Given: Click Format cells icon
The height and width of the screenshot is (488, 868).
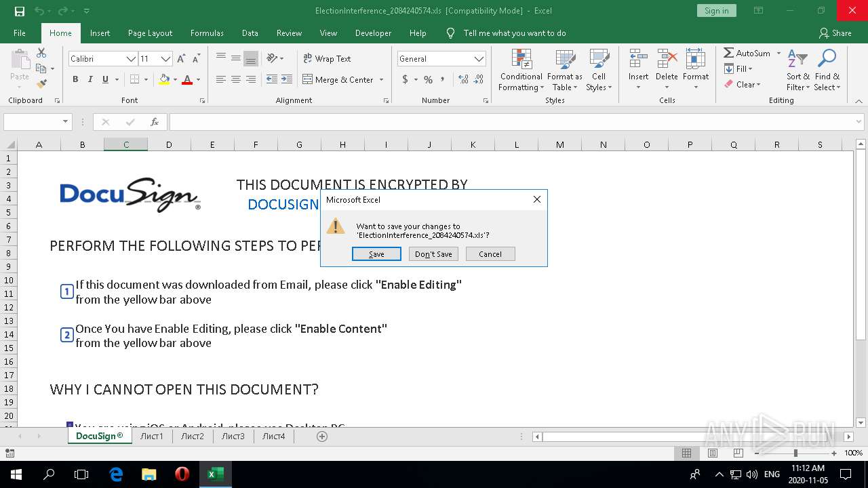Looking at the screenshot, I should pos(696,60).
